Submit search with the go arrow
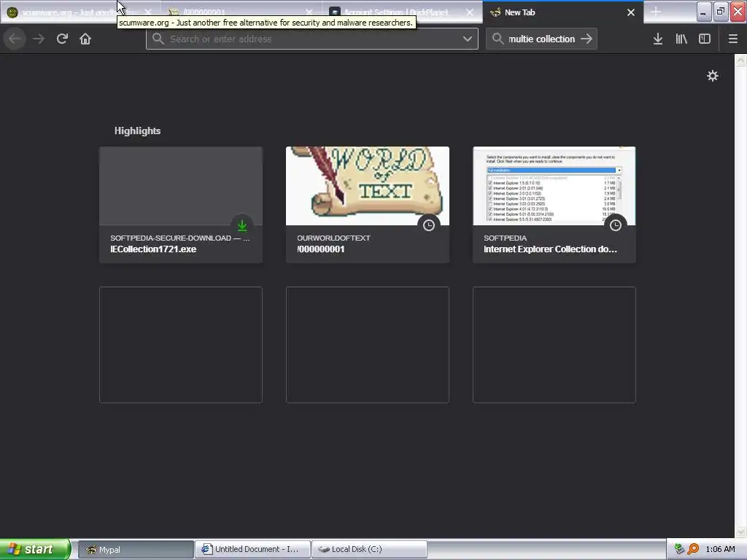 tap(587, 39)
